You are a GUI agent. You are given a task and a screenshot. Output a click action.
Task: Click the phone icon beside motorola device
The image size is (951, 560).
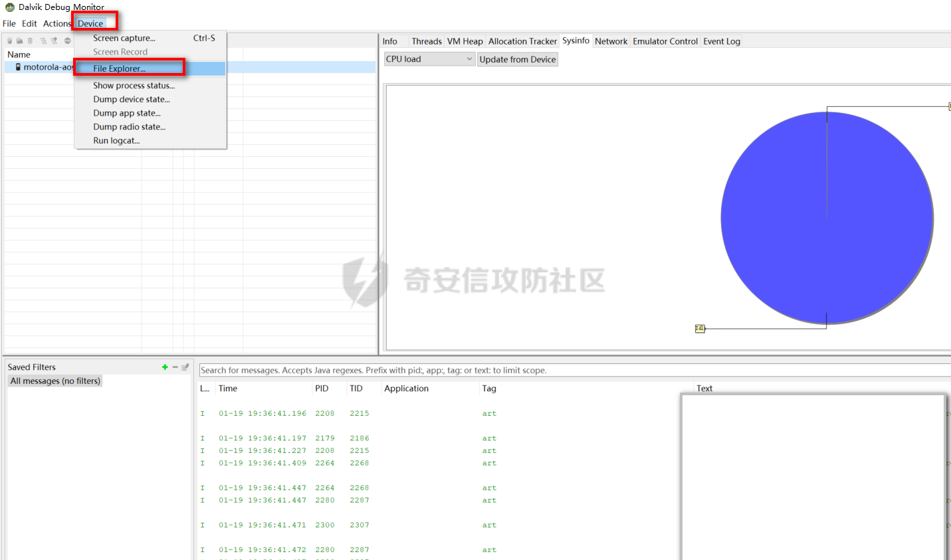(18, 67)
